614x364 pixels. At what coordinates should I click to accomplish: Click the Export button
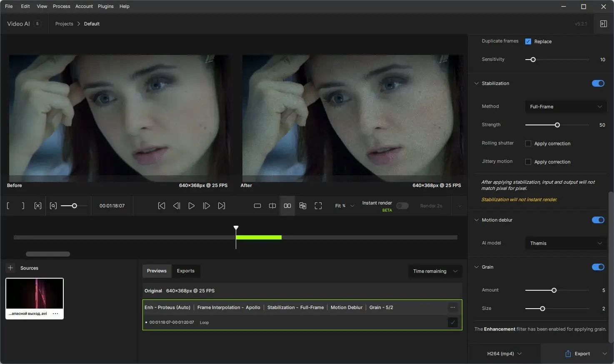[x=578, y=354]
